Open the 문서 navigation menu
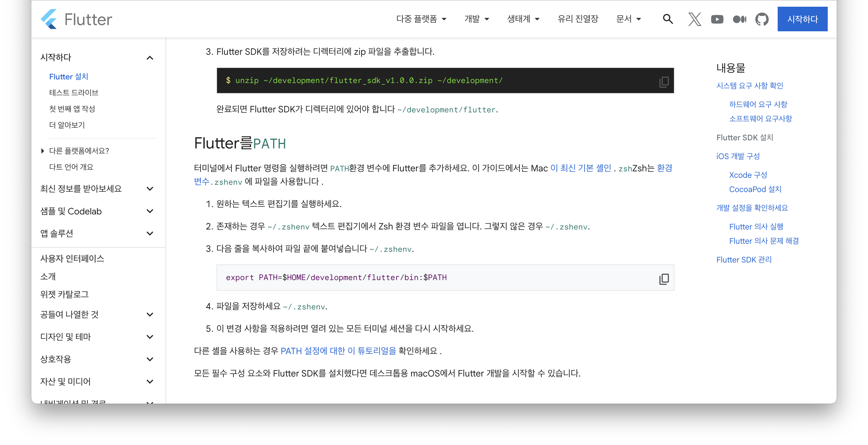Image resolution: width=868 pixels, height=445 pixels. point(628,19)
